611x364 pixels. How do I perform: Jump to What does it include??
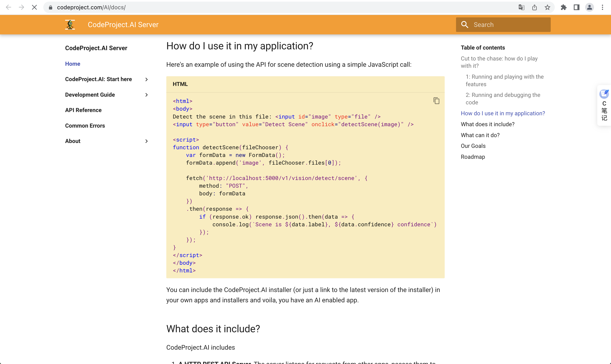(x=487, y=124)
